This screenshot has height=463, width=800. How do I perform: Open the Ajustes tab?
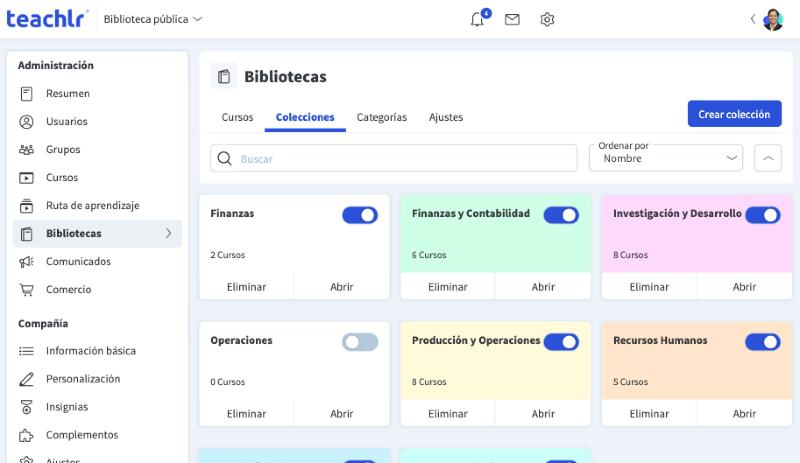446,117
